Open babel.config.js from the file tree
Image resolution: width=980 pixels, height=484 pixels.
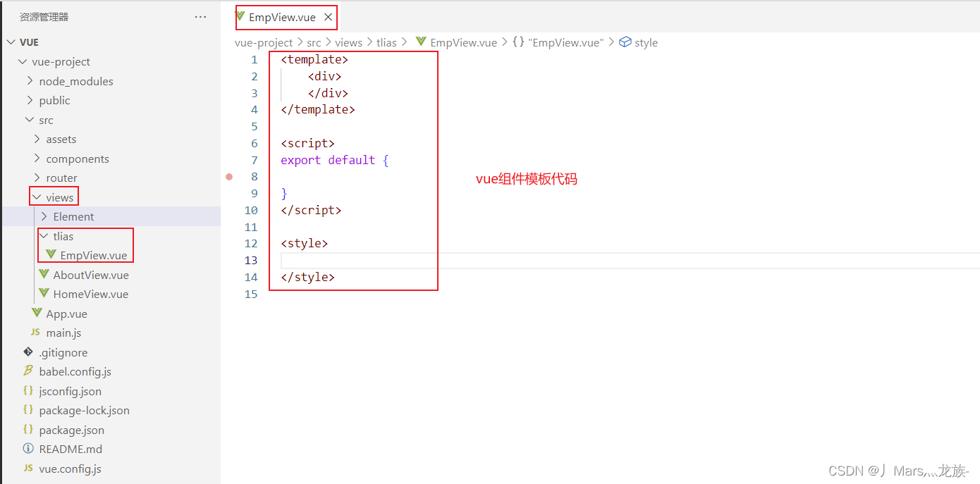(x=75, y=372)
